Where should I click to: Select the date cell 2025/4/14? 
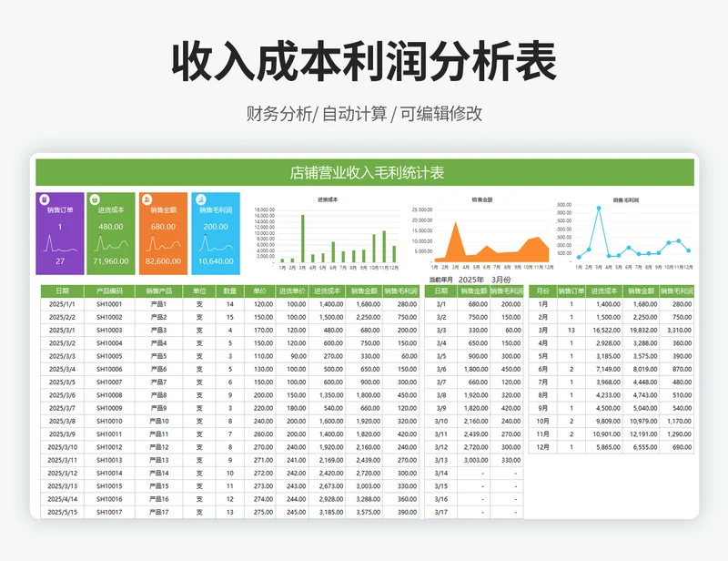62,499
